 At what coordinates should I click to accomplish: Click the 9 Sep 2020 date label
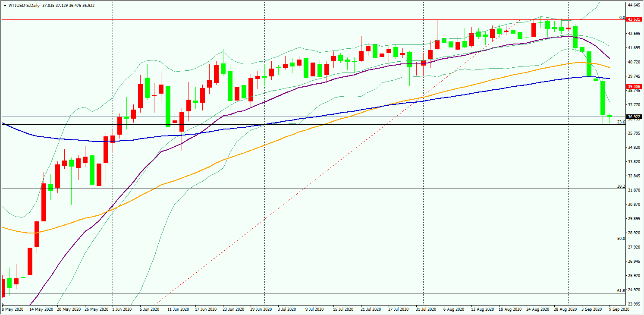click(619, 309)
